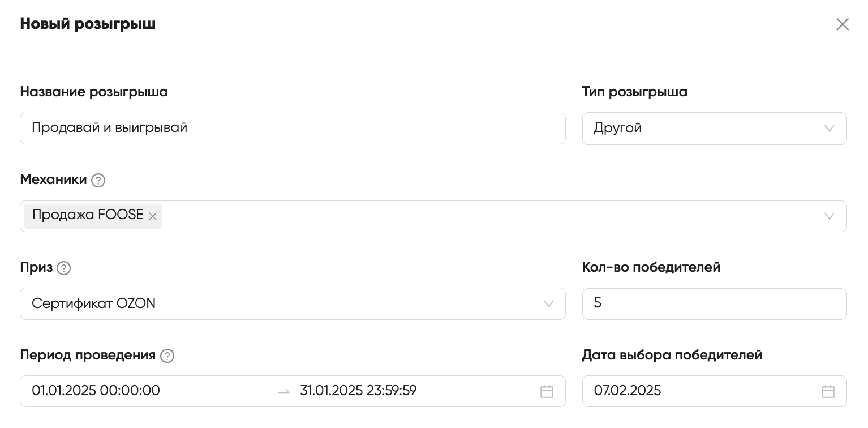
Task: Open calendar icon in period field
Action: (x=547, y=391)
